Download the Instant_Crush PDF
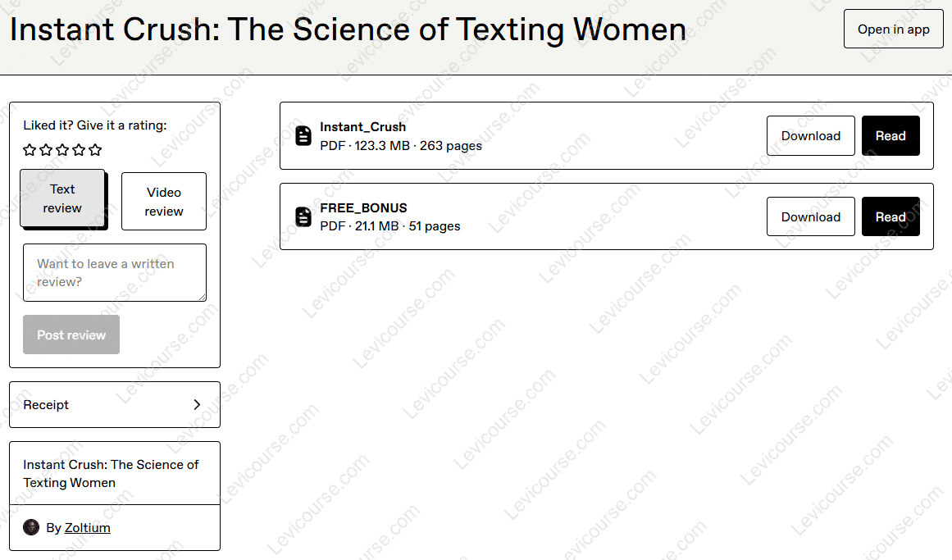The image size is (952, 560). click(x=810, y=136)
